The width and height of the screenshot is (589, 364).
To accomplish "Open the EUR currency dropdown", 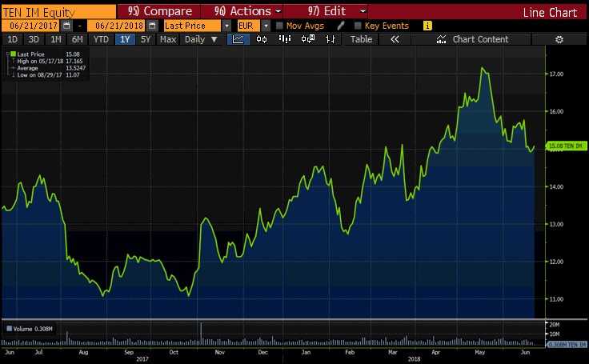I will coord(265,26).
